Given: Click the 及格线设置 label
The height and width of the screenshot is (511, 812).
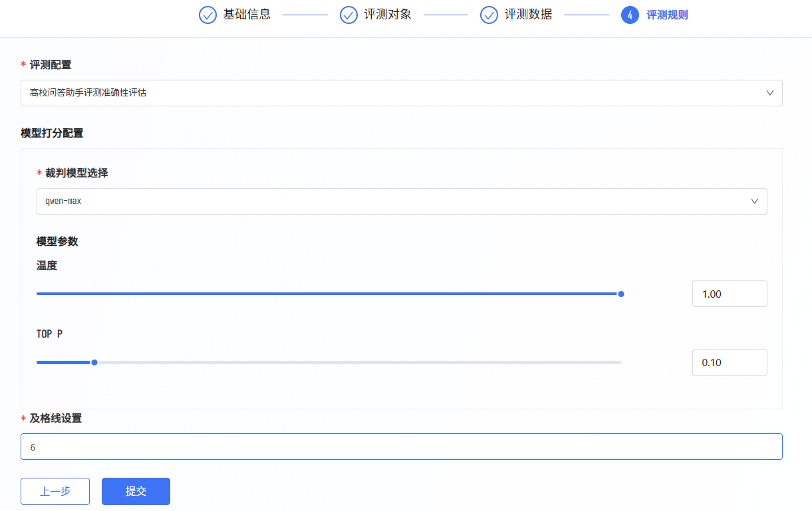Looking at the screenshot, I should 56,418.
